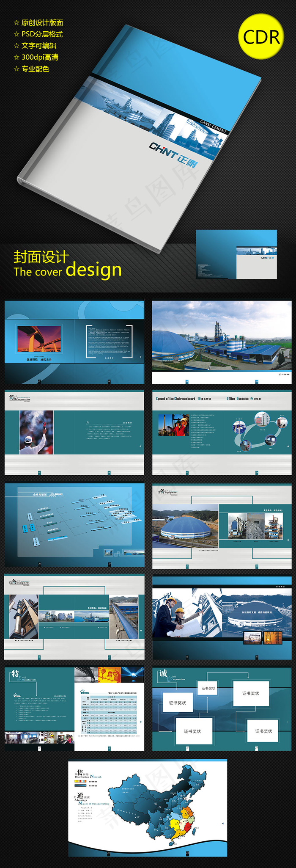Select the CHNT 正泰 logo on cover
The height and width of the screenshot is (868, 296).
click(x=173, y=156)
